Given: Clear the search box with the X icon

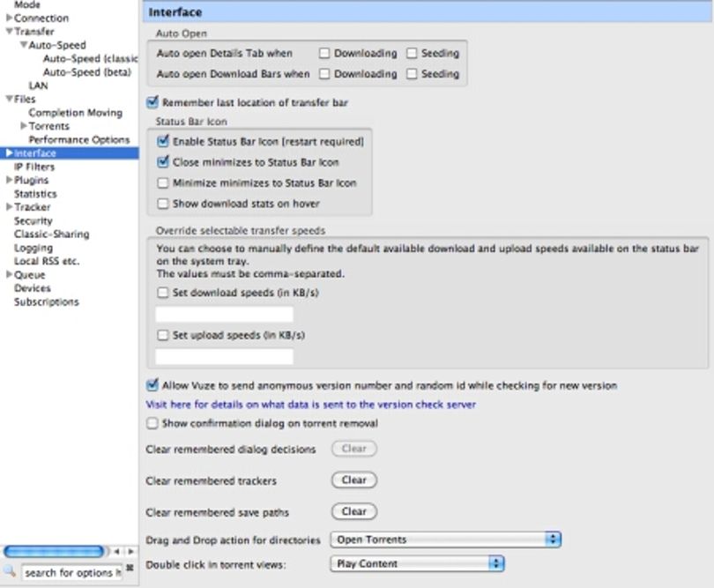Looking at the screenshot, I should 130,568.
